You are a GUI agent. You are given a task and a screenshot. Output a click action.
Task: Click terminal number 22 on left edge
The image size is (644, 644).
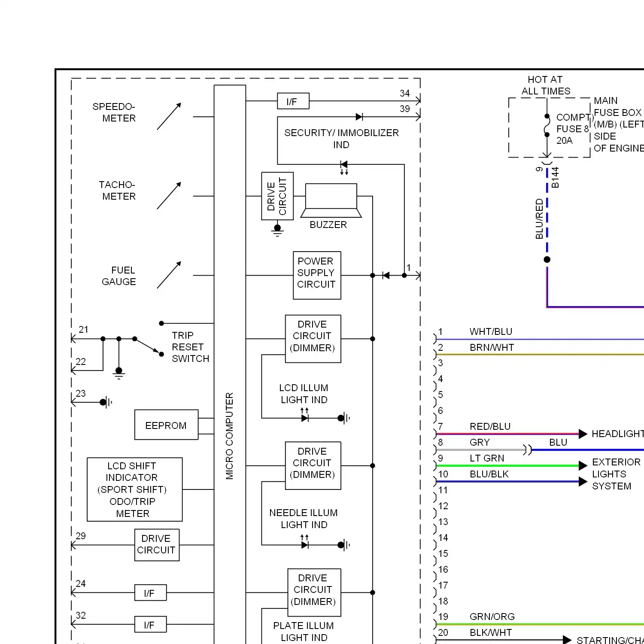coord(81,361)
